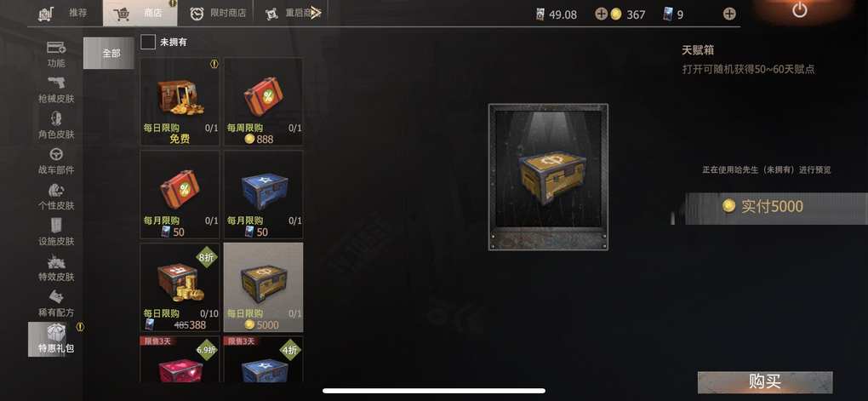Viewport: 868px width, 401px height.
Task: Open the 重启商店 tab
Action: (x=293, y=14)
